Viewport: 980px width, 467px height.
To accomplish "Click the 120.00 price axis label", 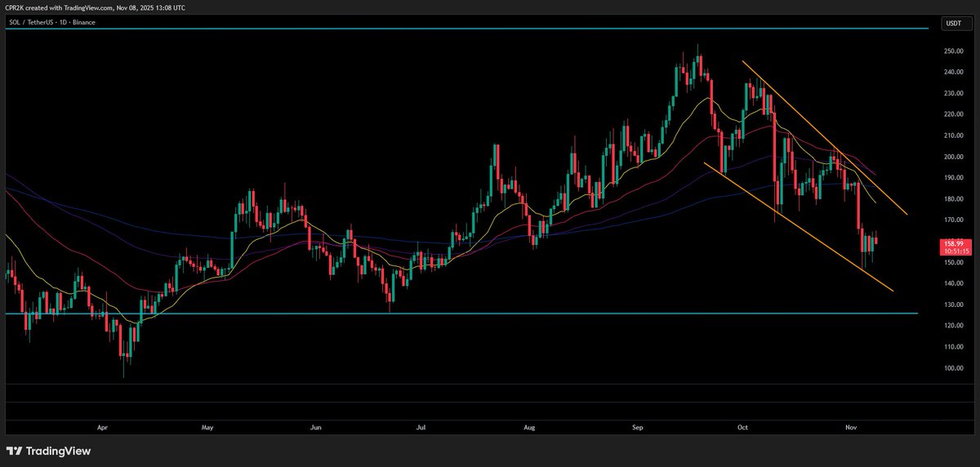I will [954, 326].
